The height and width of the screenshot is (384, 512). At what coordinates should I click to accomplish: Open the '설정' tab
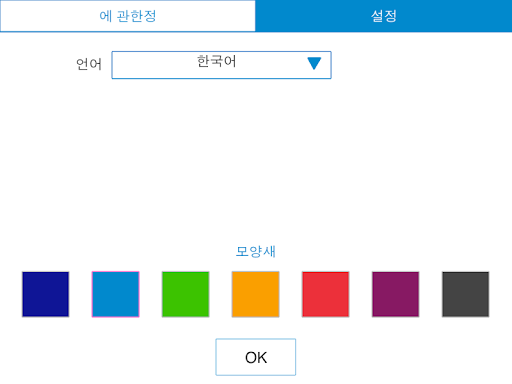(x=384, y=16)
